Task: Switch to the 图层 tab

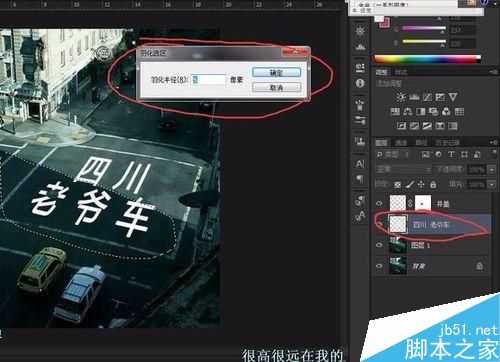Action: click(382, 143)
